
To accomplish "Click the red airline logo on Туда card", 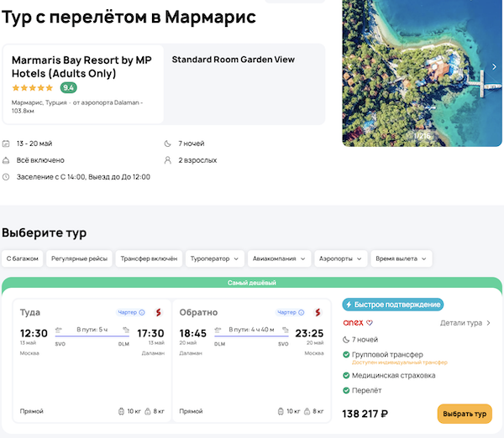I will click(157, 313).
